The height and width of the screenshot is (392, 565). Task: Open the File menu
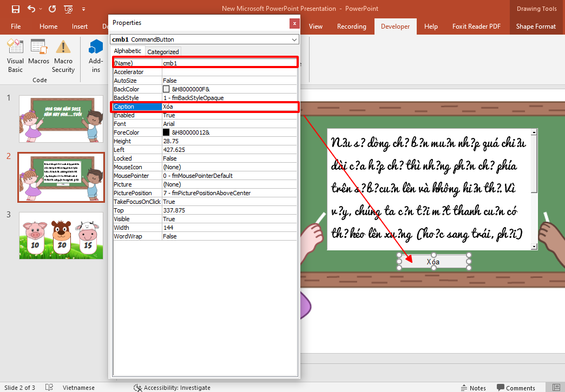(x=16, y=26)
